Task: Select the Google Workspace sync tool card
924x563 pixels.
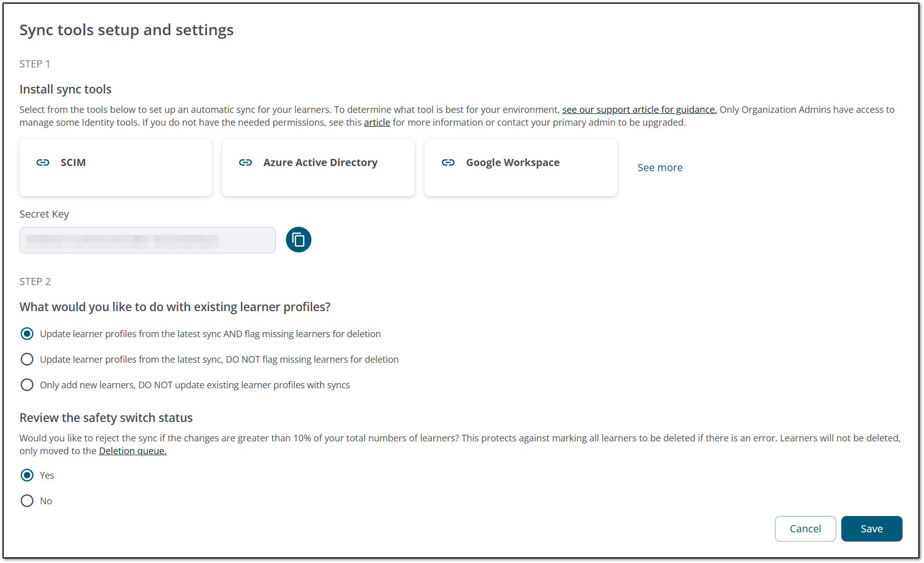Action: (x=520, y=167)
